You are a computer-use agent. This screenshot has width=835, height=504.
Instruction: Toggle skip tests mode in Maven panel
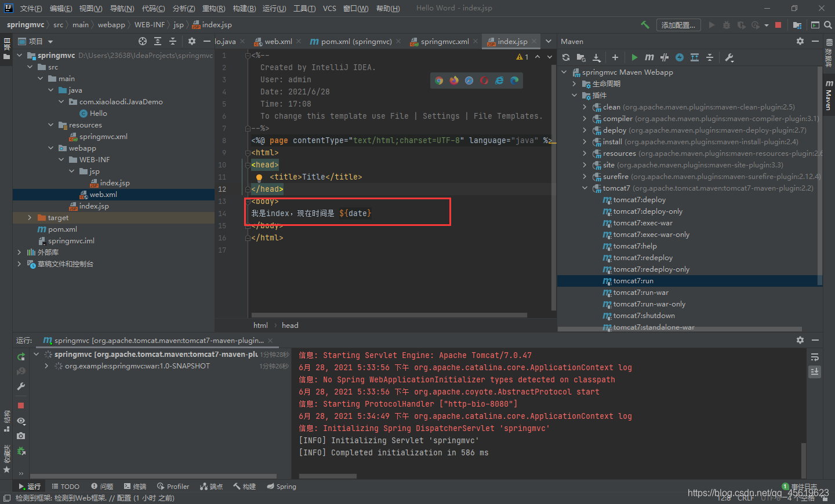(x=664, y=57)
